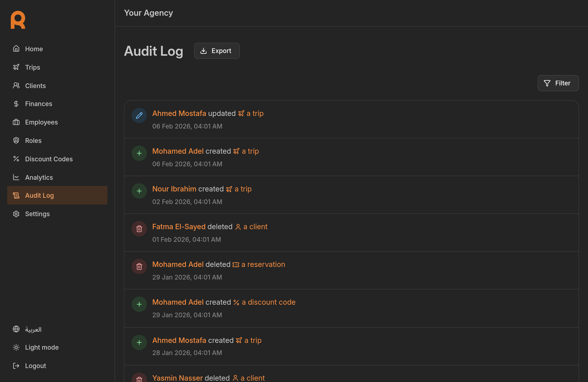
Task: Click the trash icon beside Fatma El-Sayed
Action: pyautogui.click(x=139, y=229)
